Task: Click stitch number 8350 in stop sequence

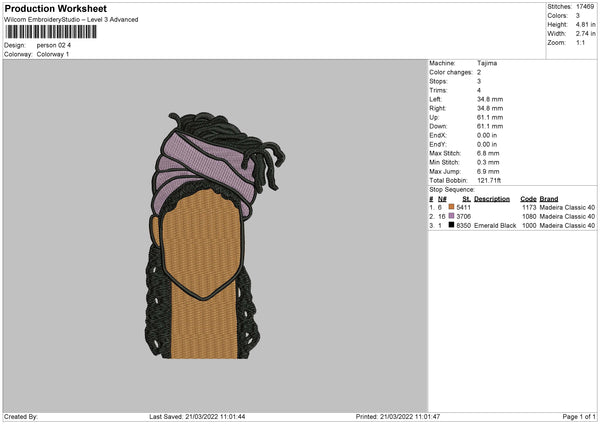Action: coord(463,226)
